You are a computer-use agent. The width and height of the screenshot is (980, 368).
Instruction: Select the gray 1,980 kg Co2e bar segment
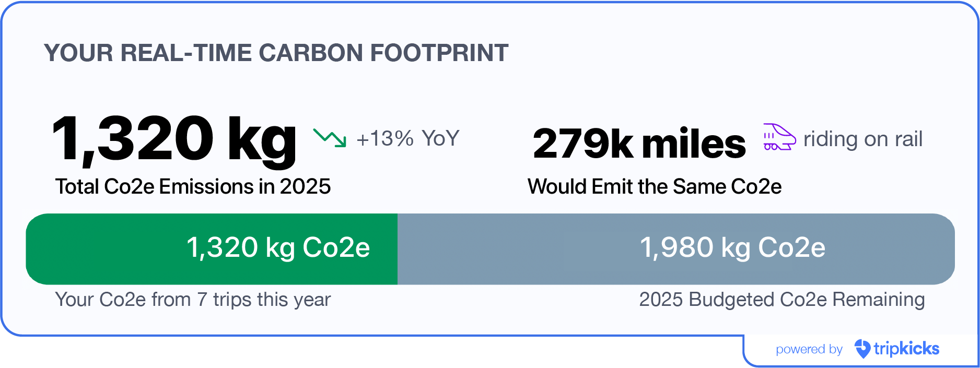point(676,248)
